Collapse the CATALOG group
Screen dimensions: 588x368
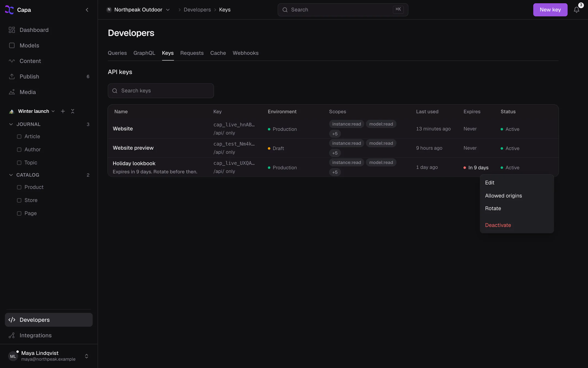click(x=11, y=175)
